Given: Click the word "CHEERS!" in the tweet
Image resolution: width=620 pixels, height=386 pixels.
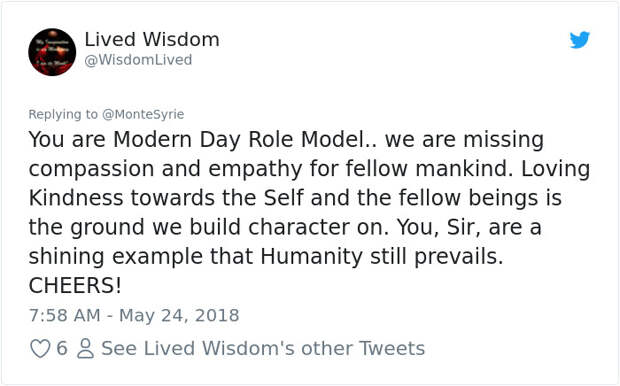Looking at the screenshot, I should tap(75, 286).
